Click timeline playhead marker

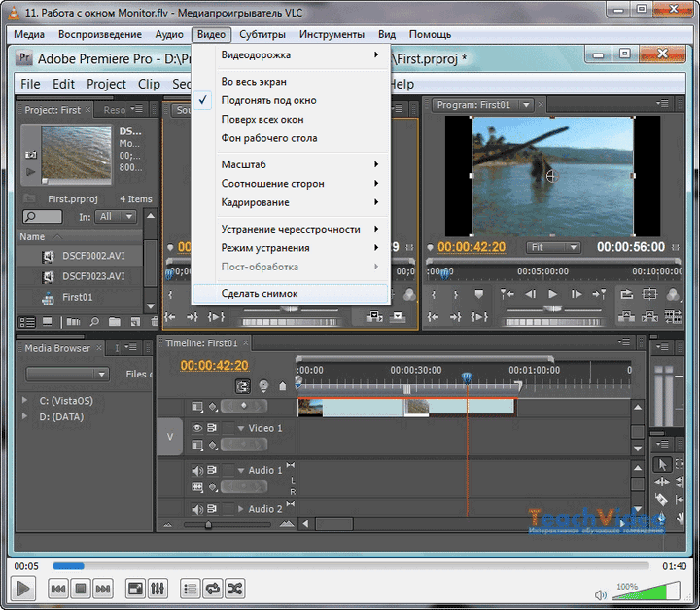pyautogui.click(x=467, y=379)
